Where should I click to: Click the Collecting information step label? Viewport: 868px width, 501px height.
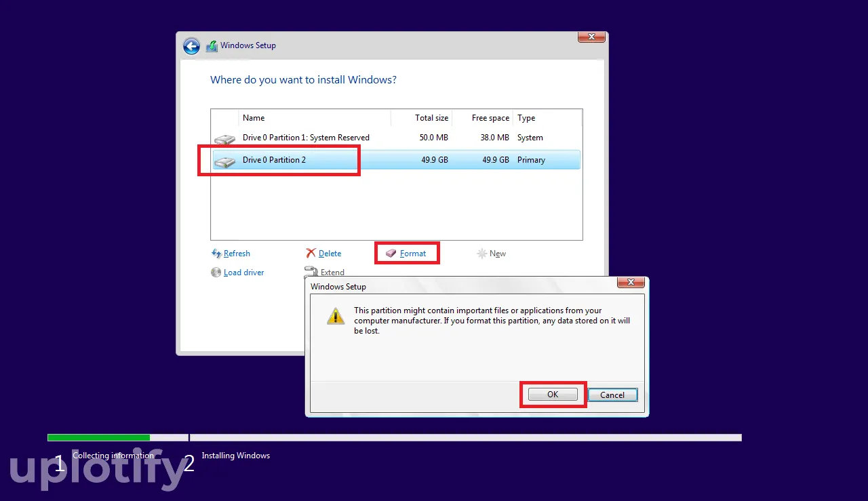point(113,456)
